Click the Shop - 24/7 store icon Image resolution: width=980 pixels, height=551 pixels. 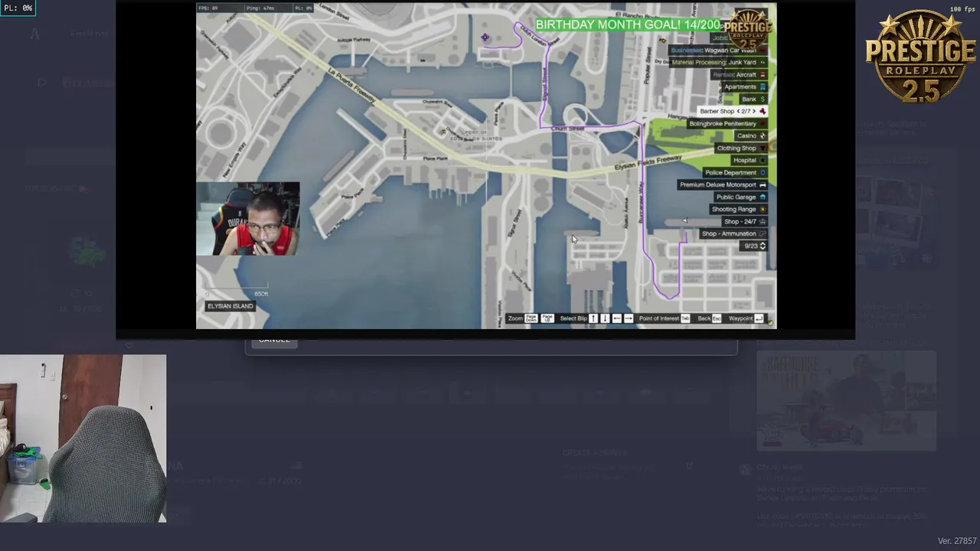(763, 221)
